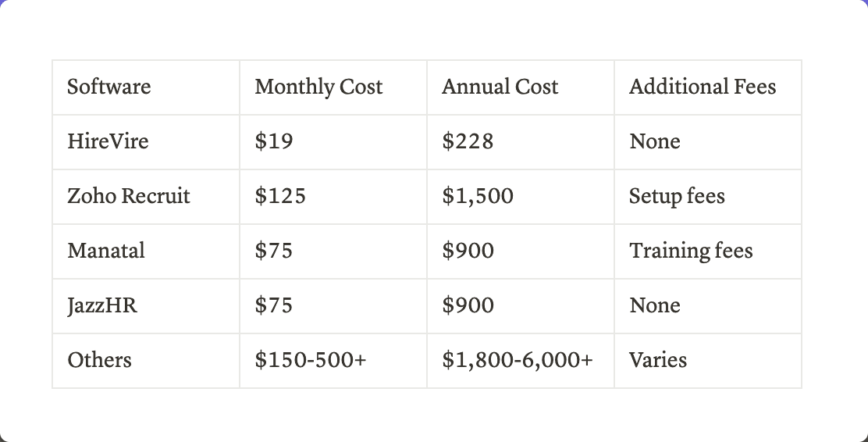Select the Training fees cell

pos(691,251)
